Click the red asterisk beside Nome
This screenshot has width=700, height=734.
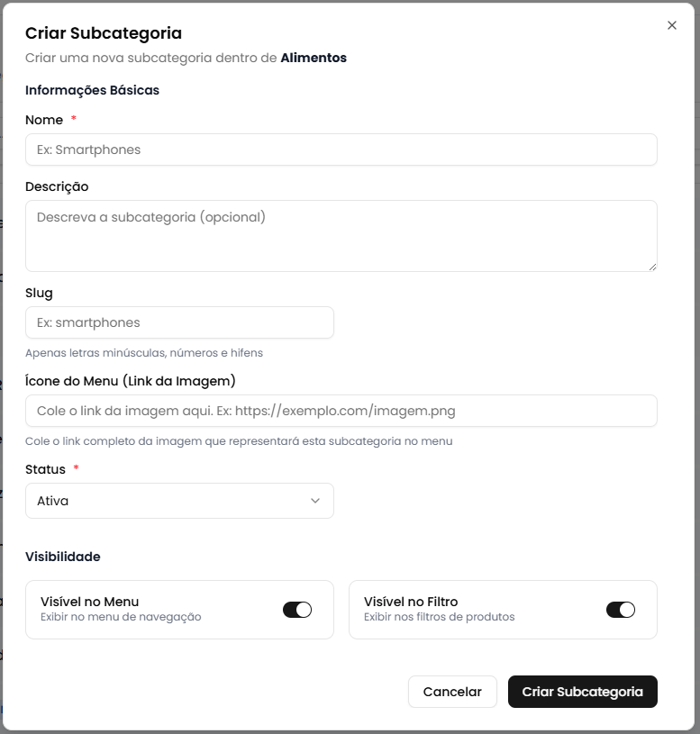point(74,118)
